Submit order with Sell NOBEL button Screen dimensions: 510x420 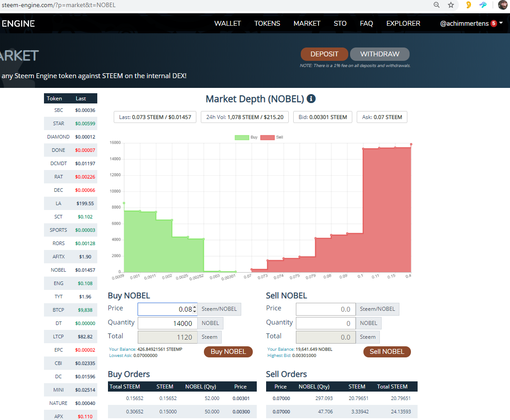pos(387,352)
